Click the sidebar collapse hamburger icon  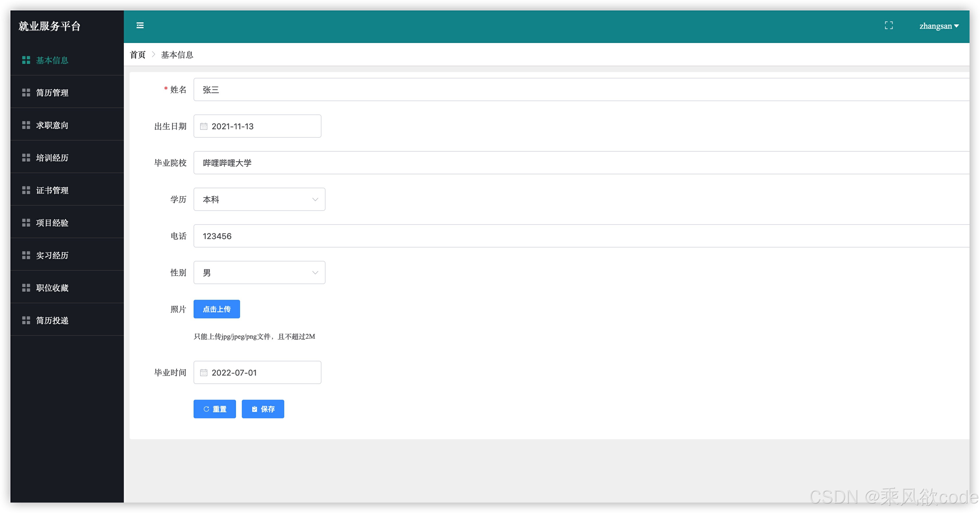140,26
